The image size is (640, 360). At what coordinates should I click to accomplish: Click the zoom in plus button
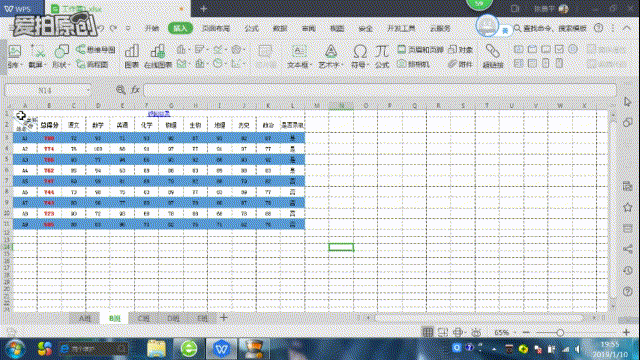tap(626, 333)
